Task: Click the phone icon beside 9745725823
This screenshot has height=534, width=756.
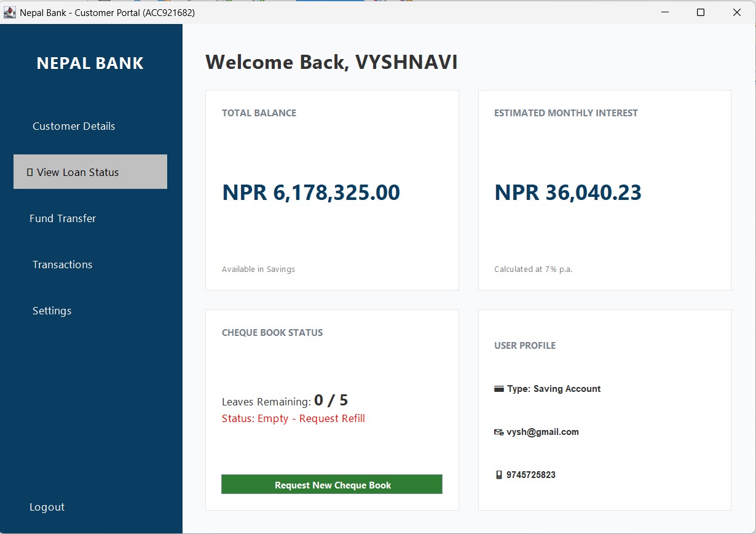Action: pos(499,475)
